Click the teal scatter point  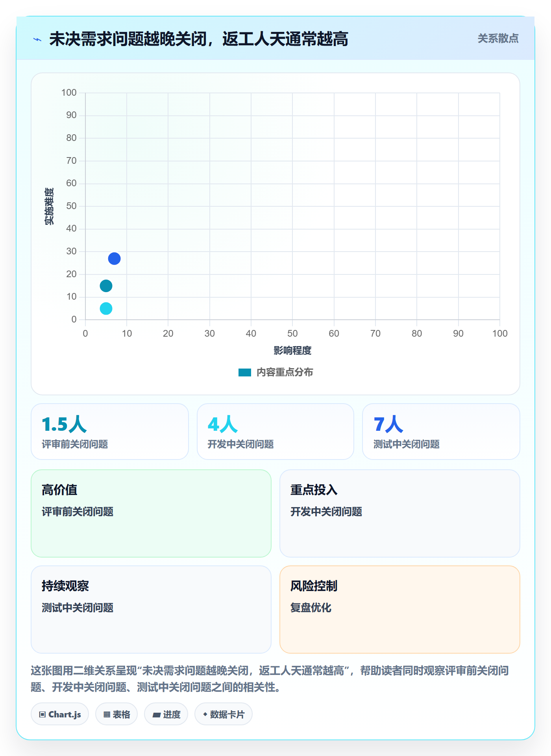click(106, 286)
